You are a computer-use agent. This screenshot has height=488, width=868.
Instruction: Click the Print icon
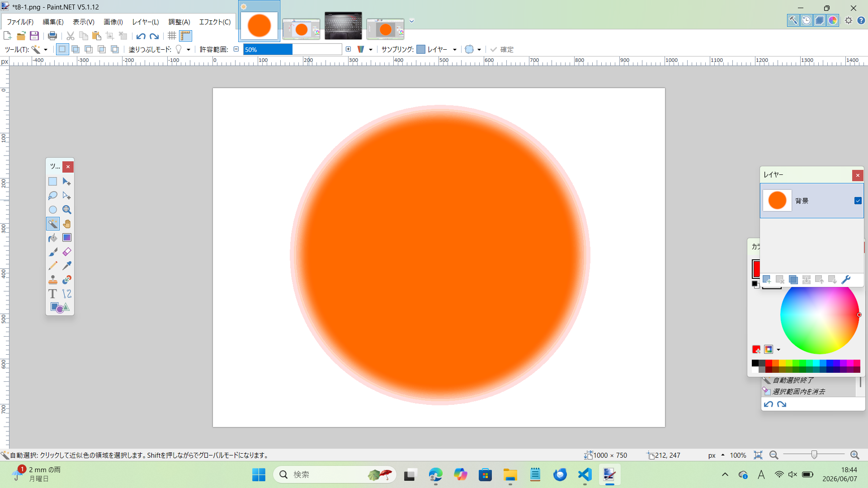coord(52,36)
